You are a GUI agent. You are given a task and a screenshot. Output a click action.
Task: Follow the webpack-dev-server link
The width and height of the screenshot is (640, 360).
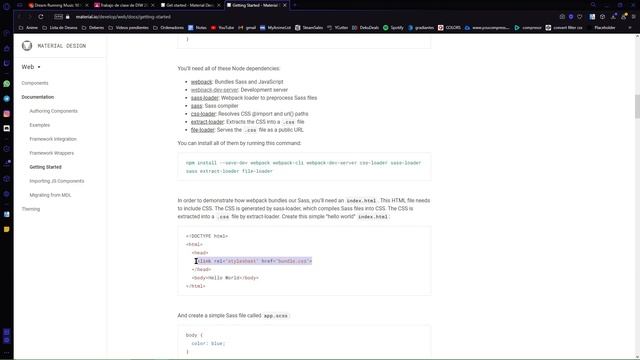click(x=214, y=90)
